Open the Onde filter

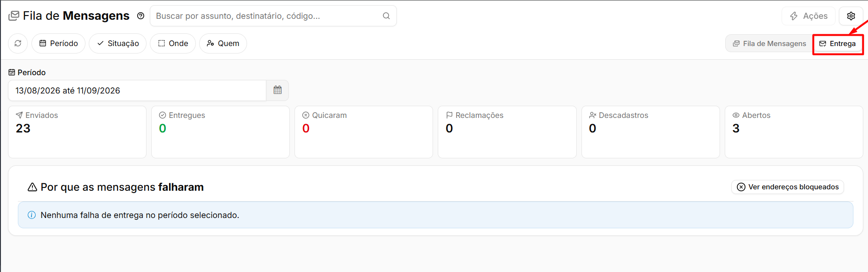173,43
